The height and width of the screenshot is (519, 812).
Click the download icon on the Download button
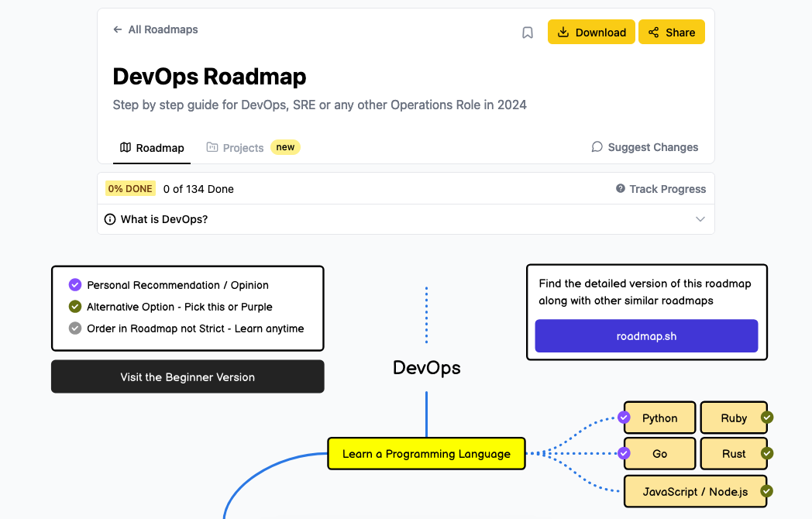point(564,32)
